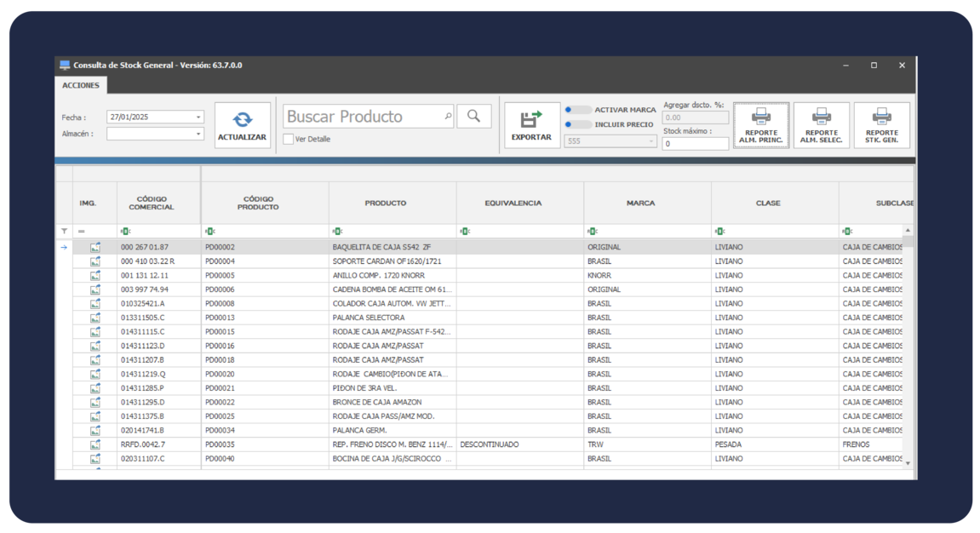Print the Reporte Alm. Selec. report
The width and height of the screenshot is (980, 533).
pos(821,125)
